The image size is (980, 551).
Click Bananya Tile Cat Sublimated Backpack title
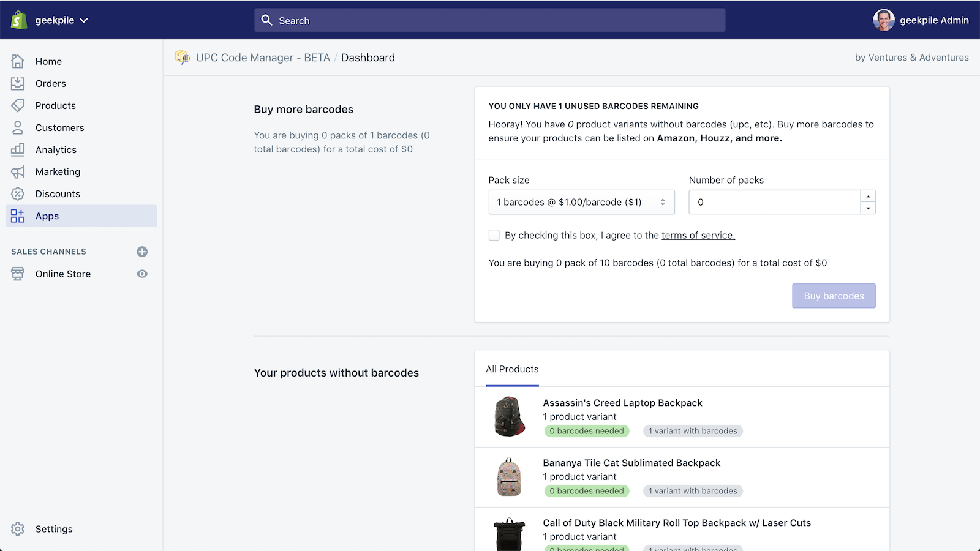pyautogui.click(x=631, y=463)
